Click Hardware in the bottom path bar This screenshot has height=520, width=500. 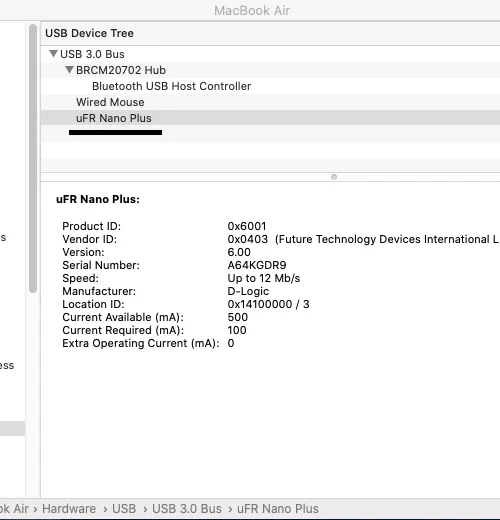[x=69, y=509]
